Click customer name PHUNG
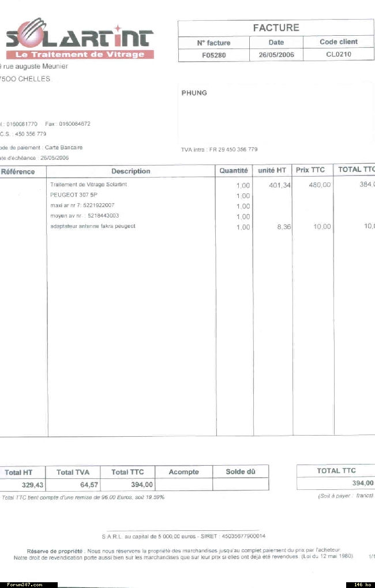The width and height of the screenshot is (375, 588). 194,93
